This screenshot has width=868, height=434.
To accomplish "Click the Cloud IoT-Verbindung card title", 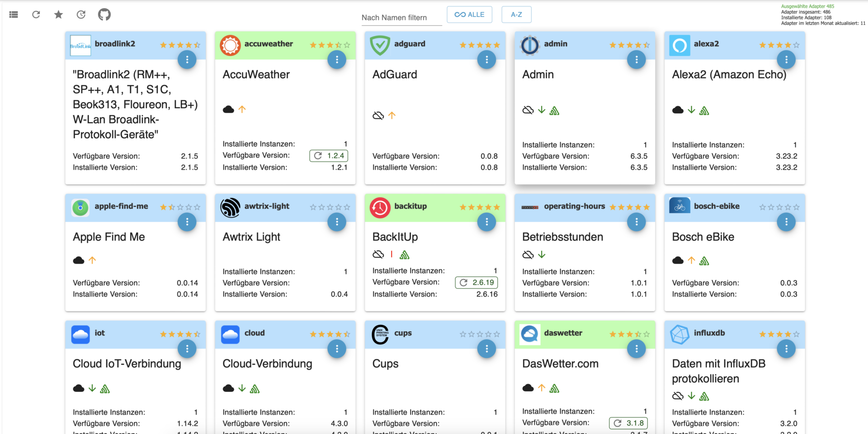I will click(x=127, y=363).
